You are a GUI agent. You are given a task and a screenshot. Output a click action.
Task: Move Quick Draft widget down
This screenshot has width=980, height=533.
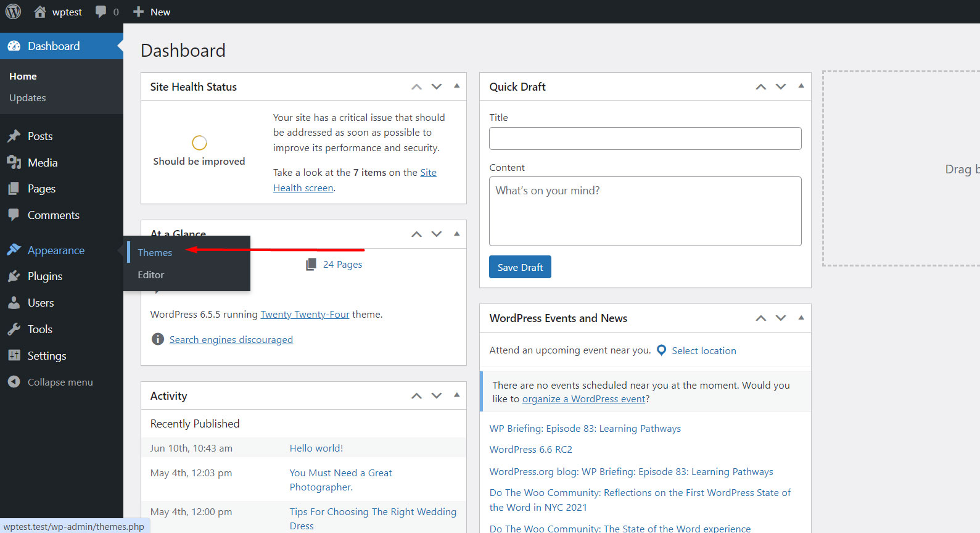pyautogui.click(x=781, y=87)
